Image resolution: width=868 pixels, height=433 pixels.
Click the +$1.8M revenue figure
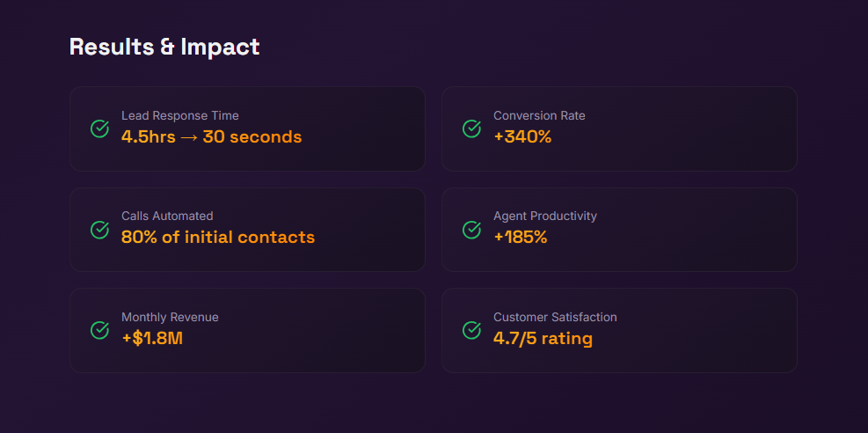point(152,339)
